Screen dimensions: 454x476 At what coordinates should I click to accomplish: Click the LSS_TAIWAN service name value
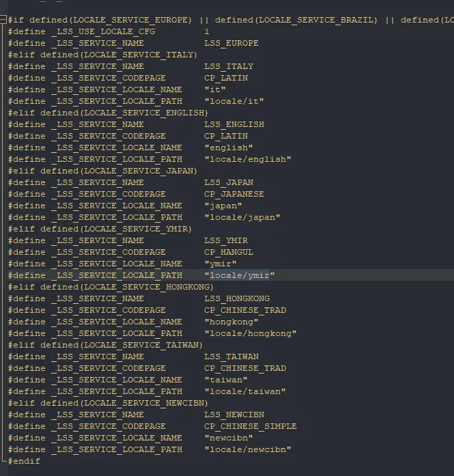(231, 356)
